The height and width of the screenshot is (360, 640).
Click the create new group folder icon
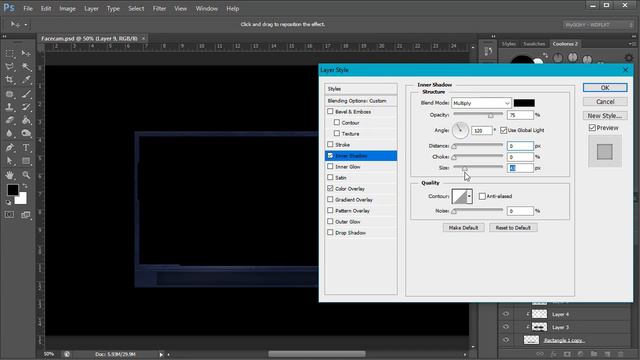click(594, 354)
